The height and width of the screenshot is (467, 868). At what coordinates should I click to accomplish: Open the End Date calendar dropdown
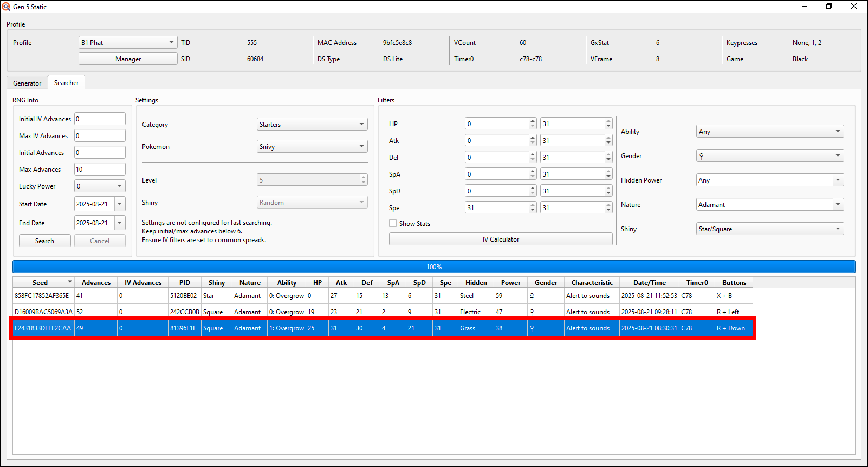pos(120,223)
